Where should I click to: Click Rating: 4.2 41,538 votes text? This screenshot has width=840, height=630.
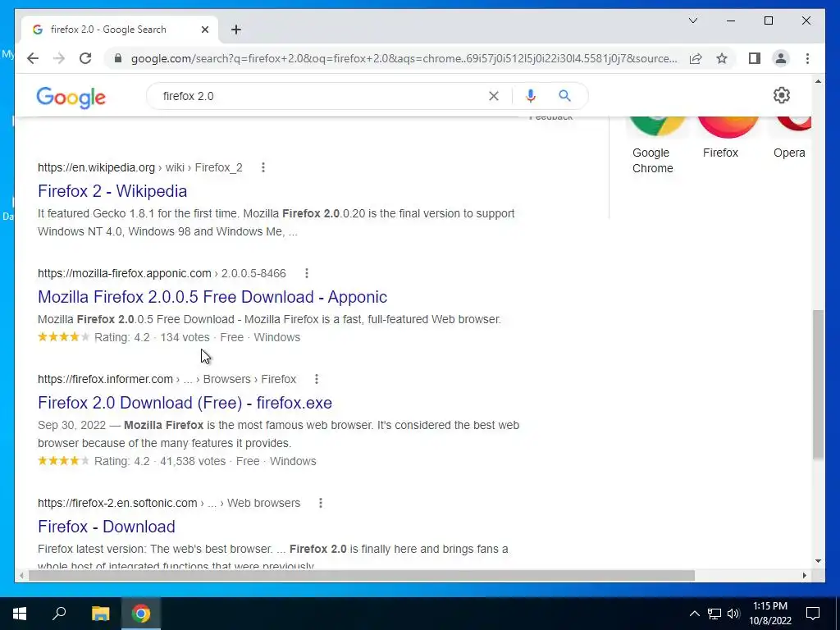[160, 461]
